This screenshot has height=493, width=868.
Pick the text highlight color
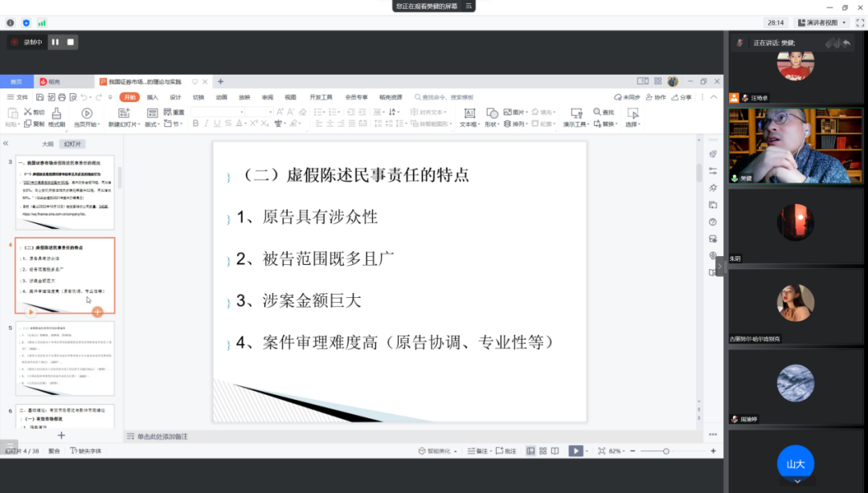(294, 124)
